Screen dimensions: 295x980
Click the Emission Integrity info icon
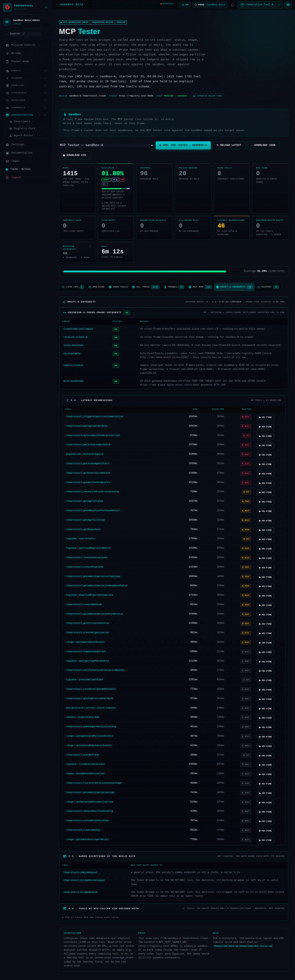[x=90, y=246]
